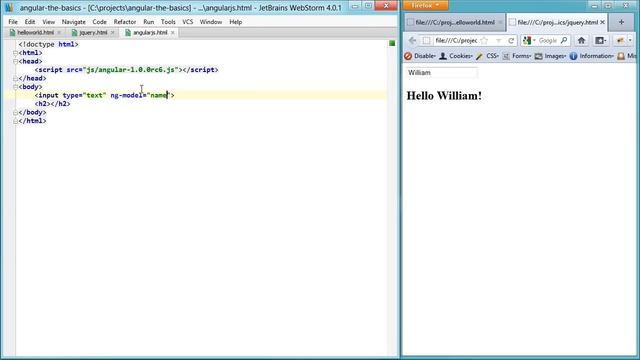Screen dimensions: 640x360
Task: Select the jquery.html Firefox tab
Action: tap(557, 22)
